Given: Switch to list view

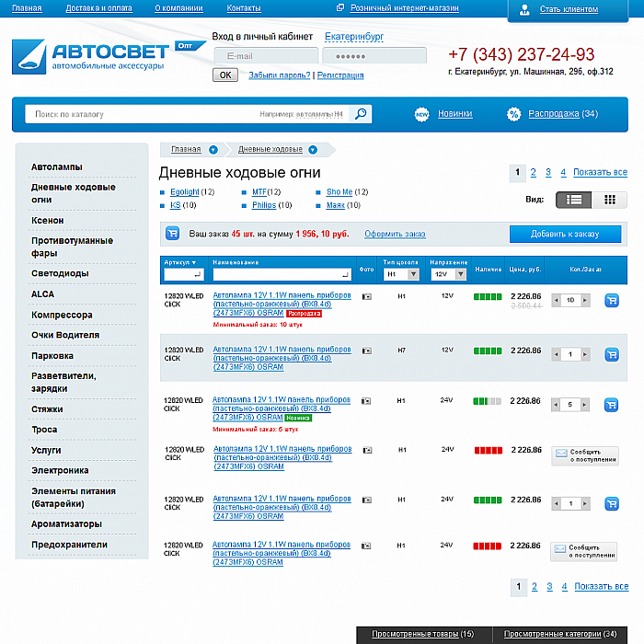Looking at the screenshot, I should click(573, 200).
